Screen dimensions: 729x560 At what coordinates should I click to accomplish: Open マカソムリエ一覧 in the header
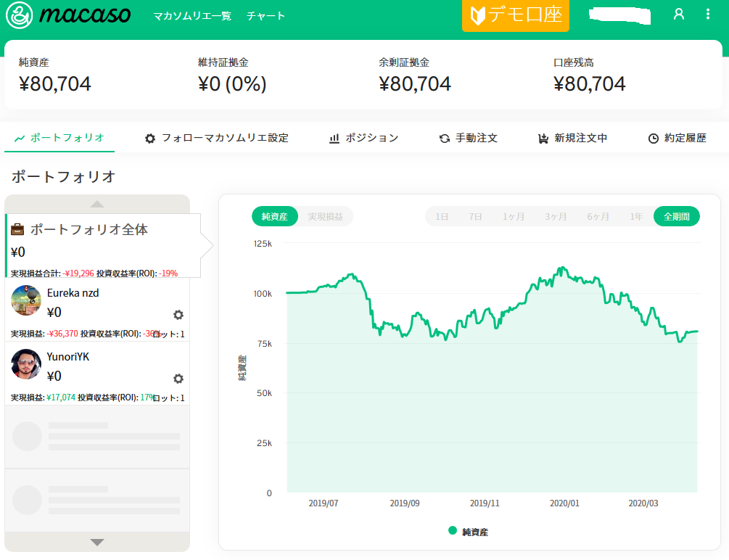click(192, 16)
